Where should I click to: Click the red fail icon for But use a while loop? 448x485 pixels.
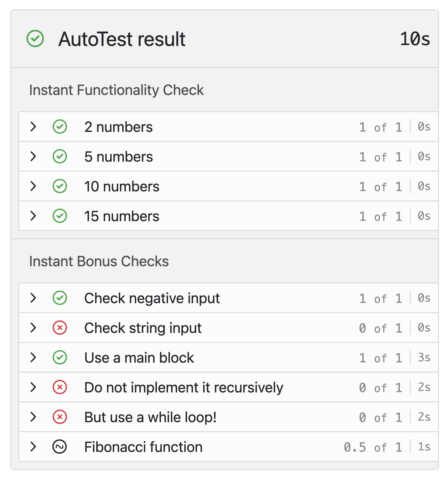[x=60, y=417]
